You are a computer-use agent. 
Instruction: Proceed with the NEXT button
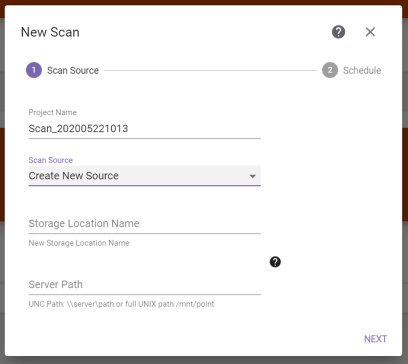(x=375, y=339)
